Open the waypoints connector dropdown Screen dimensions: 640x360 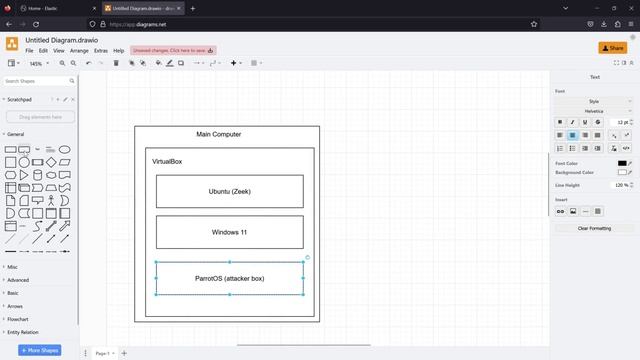click(x=215, y=63)
